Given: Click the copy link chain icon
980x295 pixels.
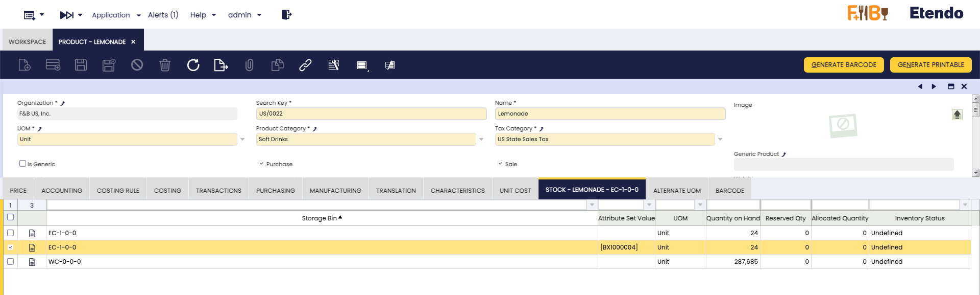Looking at the screenshot, I should click(305, 65).
